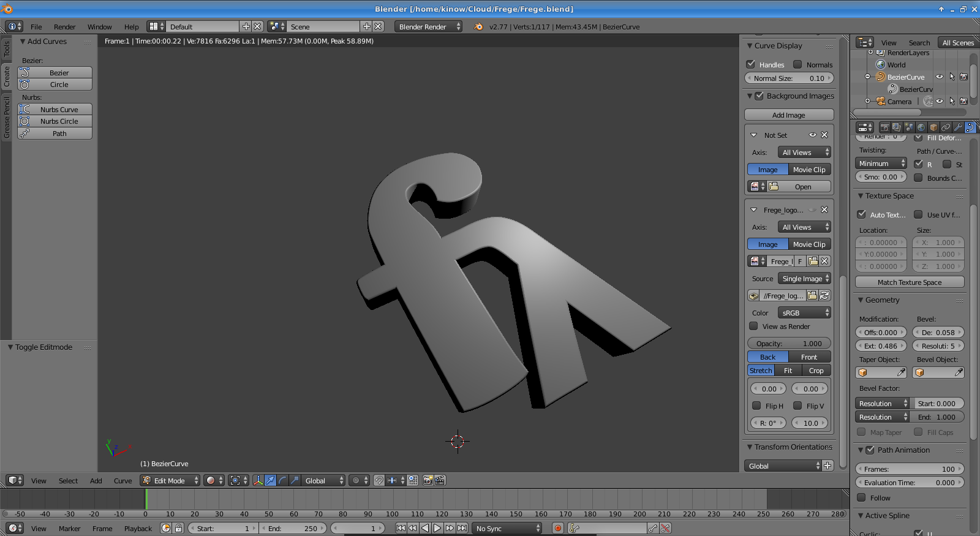Open the Curve menu in 3D header
The height and width of the screenshot is (536, 980).
tap(123, 480)
